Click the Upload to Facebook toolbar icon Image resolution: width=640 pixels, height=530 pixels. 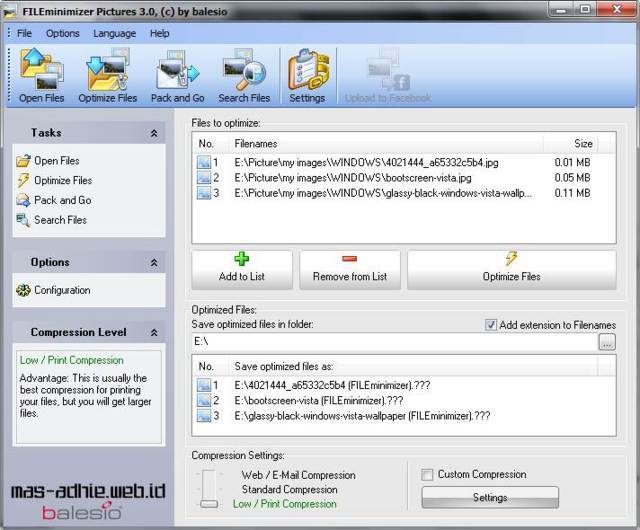coord(388,69)
